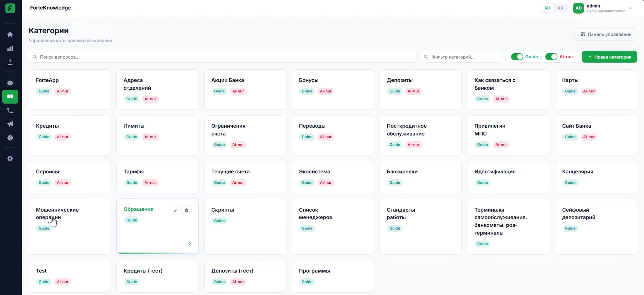Open the Текущие счета category
Screen dimensions: 644x295
click(245, 177)
